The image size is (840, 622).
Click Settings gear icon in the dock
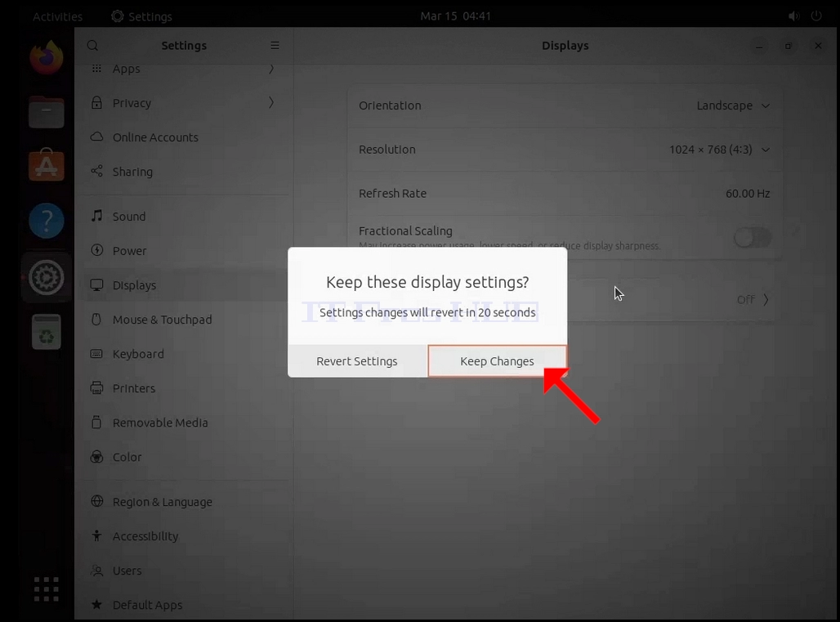coord(47,278)
